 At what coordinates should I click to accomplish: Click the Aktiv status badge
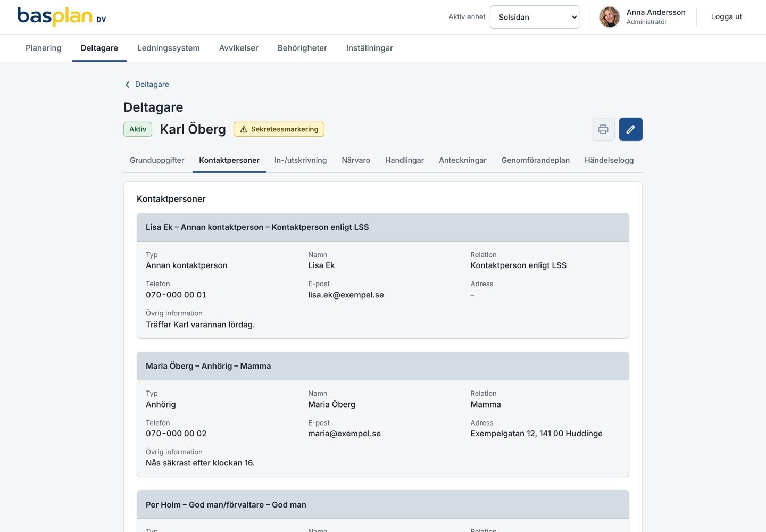pos(138,129)
